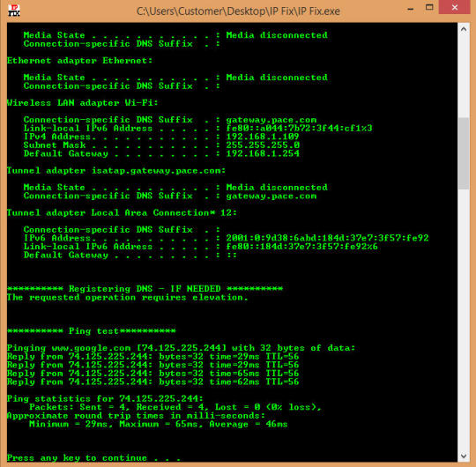Minimize the IP Fix.exe console window
The image size is (476, 467).
click(x=411, y=9)
